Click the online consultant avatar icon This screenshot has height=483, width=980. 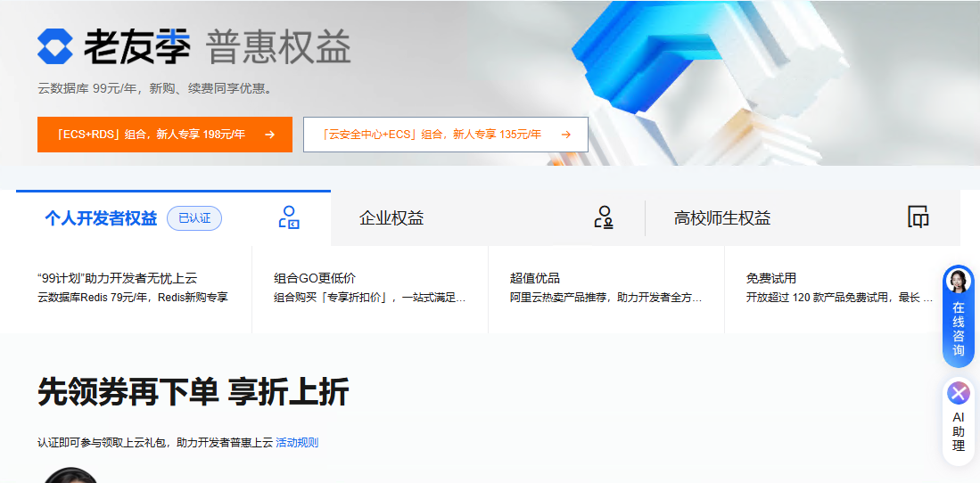(x=958, y=281)
